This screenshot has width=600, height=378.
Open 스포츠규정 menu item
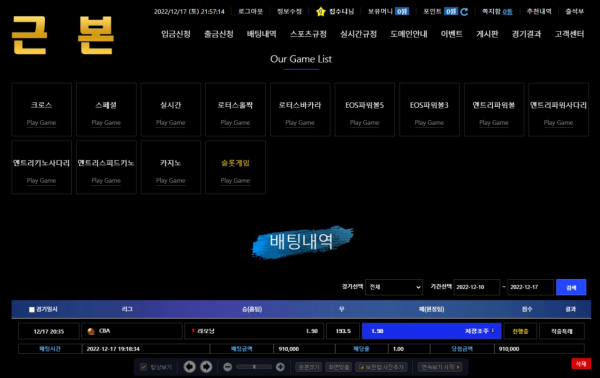coord(308,34)
